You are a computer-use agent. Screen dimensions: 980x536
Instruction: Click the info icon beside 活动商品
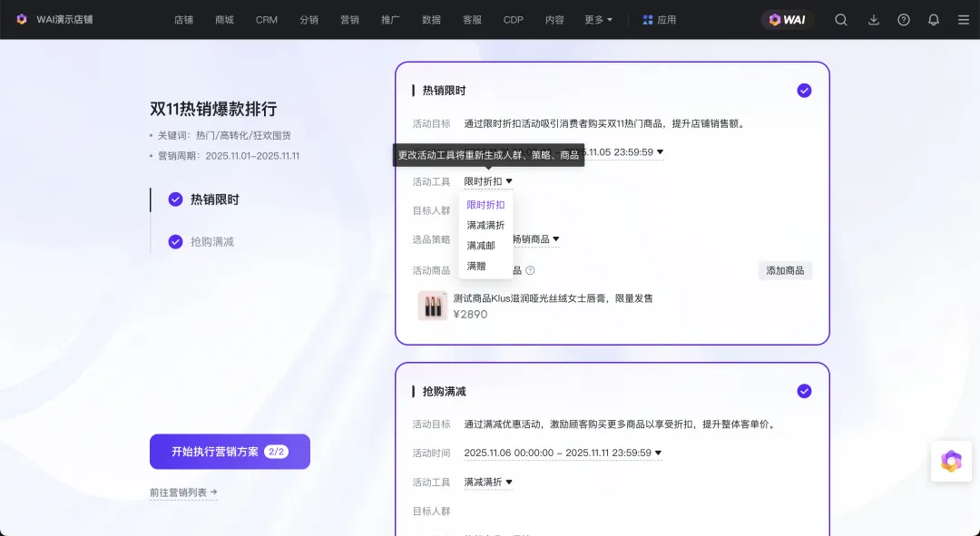point(530,270)
